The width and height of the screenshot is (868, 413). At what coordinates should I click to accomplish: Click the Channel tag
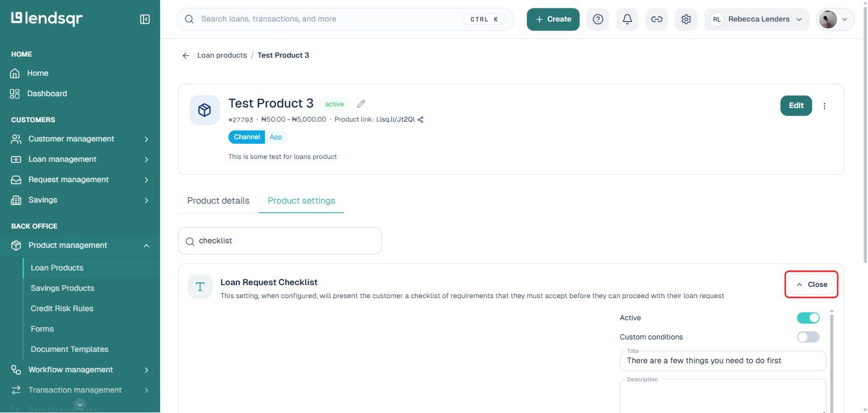(247, 137)
